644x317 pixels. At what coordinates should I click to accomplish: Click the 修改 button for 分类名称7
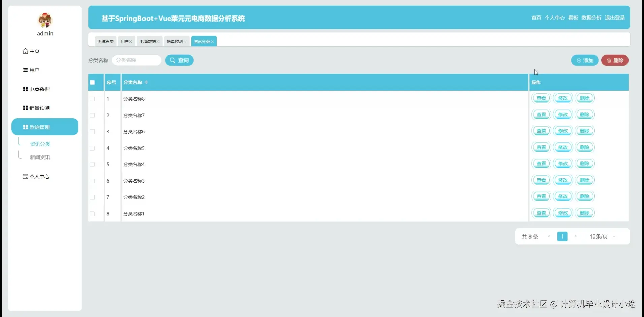(x=563, y=114)
